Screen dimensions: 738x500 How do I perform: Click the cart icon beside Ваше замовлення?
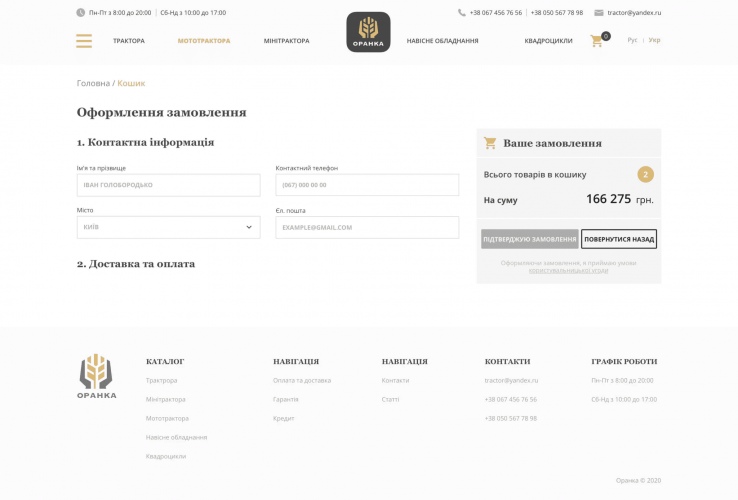pos(490,143)
